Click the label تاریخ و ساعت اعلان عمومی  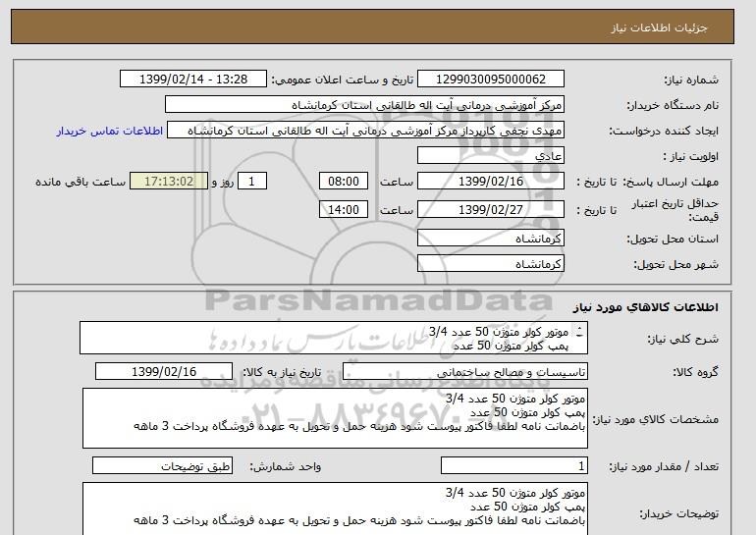point(343,80)
